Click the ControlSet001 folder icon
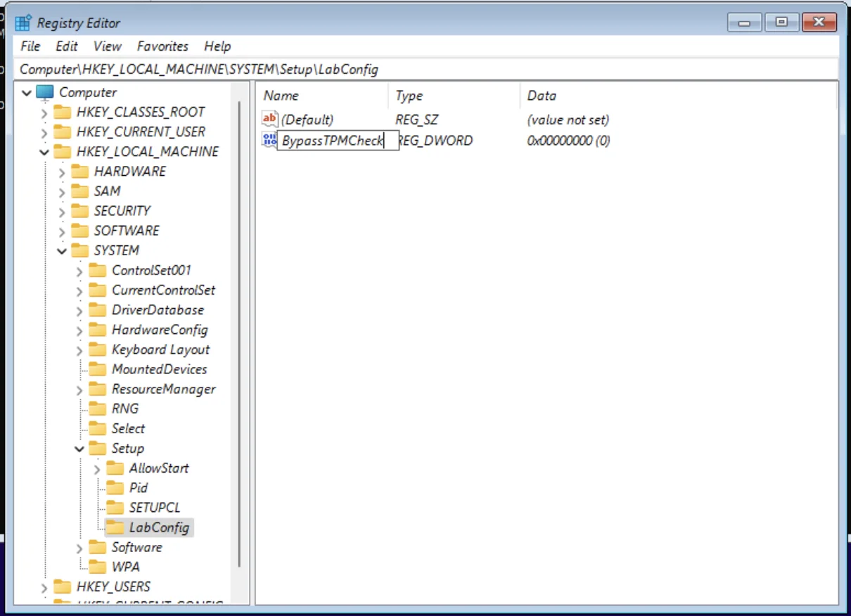The width and height of the screenshot is (851, 616). [x=98, y=271]
